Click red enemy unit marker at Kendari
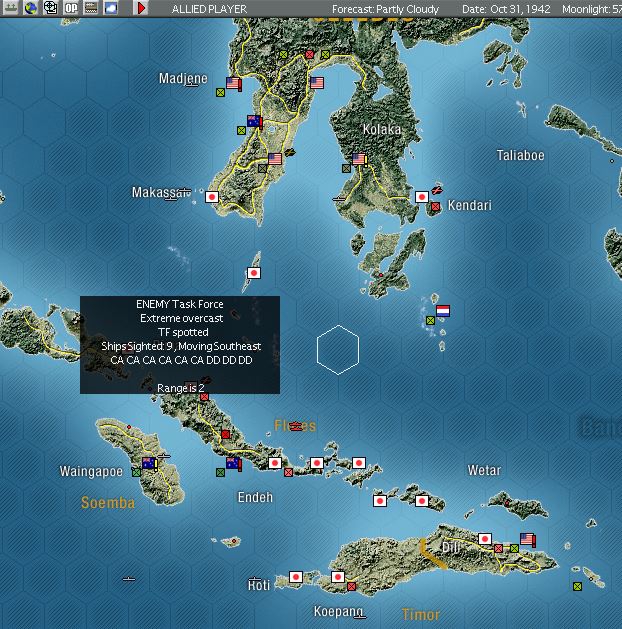The image size is (622, 629). click(x=436, y=207)
